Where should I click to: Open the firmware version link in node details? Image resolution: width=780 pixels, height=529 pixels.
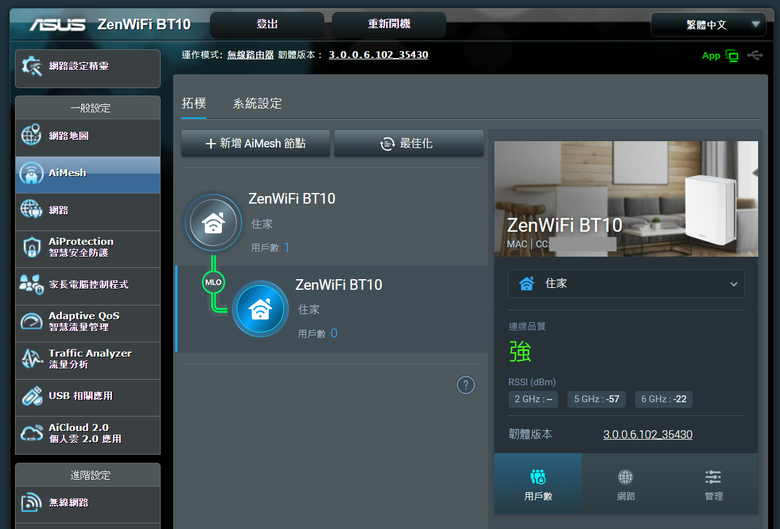(648, 434)
